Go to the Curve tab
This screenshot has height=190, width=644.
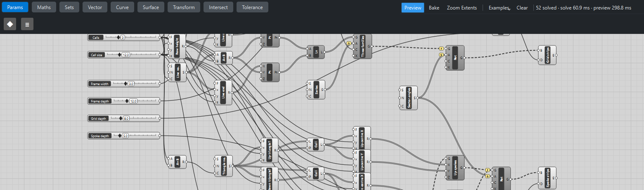122,7
